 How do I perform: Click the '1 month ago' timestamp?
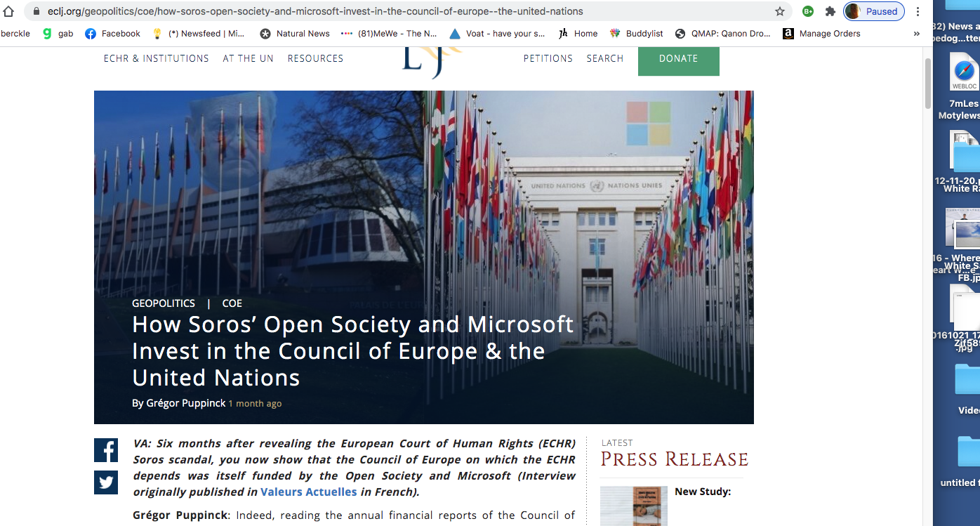click(255, 404)
